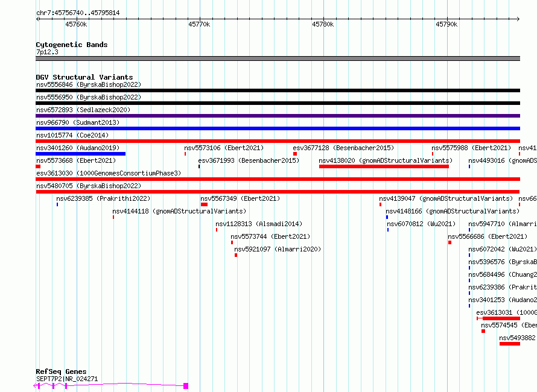Click SEPT7P2|NR_024271 gene label
This screenshot has height=392, width=537.
point(67,379)
